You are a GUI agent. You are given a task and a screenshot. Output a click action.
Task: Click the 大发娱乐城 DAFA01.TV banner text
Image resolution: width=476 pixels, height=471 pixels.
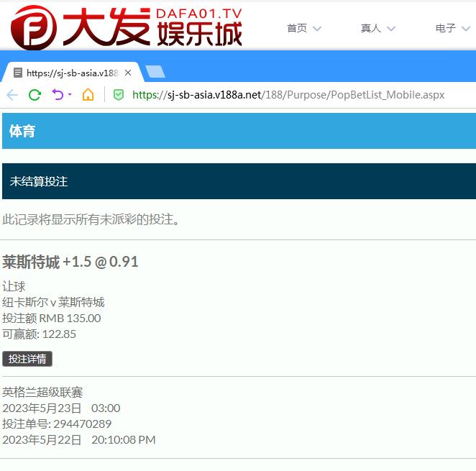[x=152, y=27]
